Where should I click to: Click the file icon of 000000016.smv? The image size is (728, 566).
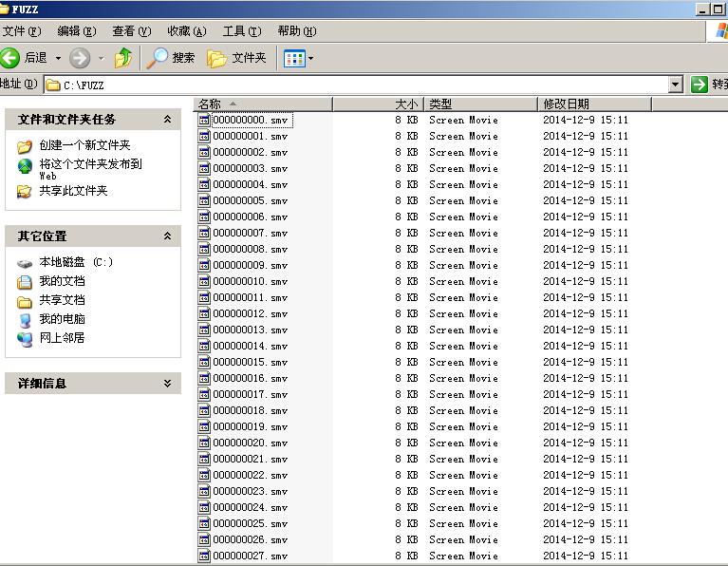pyautogui.click(x=204, y=378)
